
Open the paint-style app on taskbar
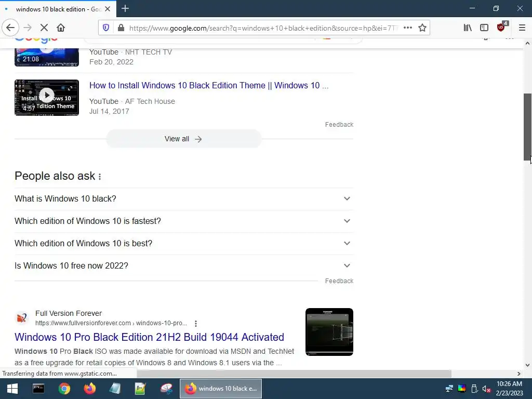166,389
